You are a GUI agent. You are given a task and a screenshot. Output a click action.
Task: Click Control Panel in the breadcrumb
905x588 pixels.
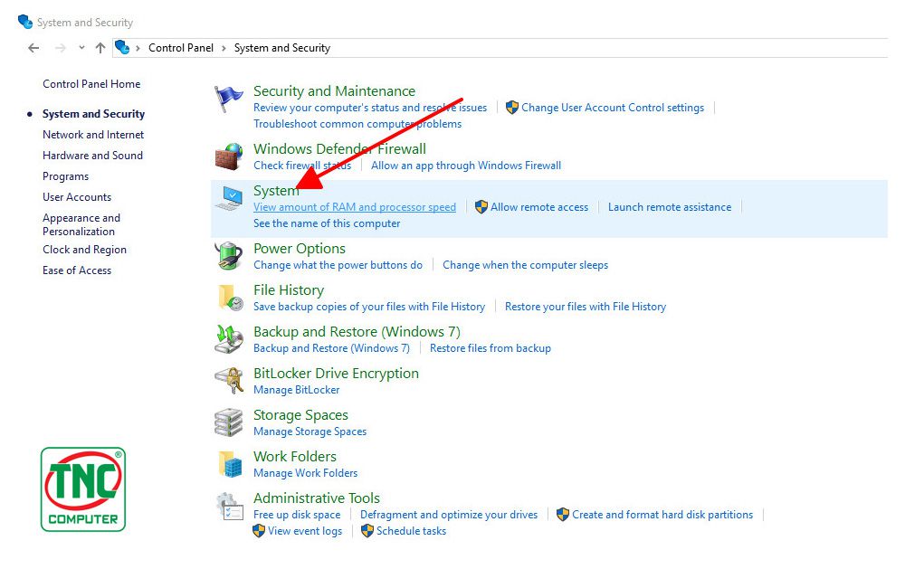coord(181,48)
